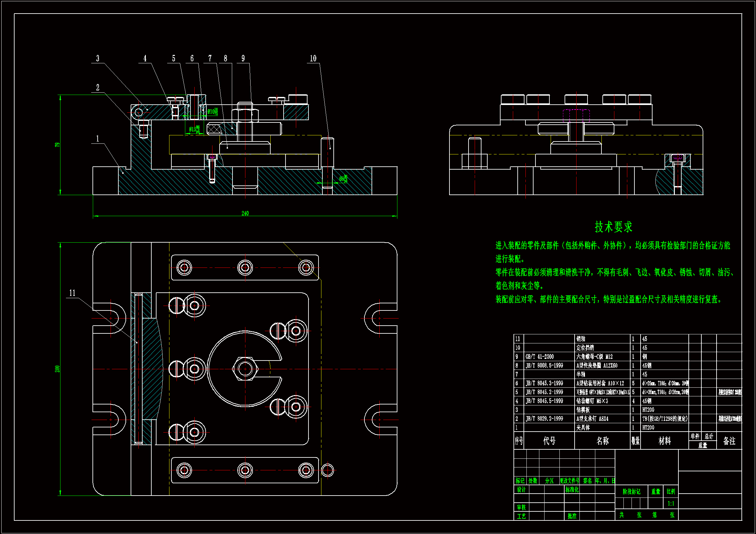Select the 材料 column header
Image resolution: width=756 pixels, height=534 pixels.
664,441
